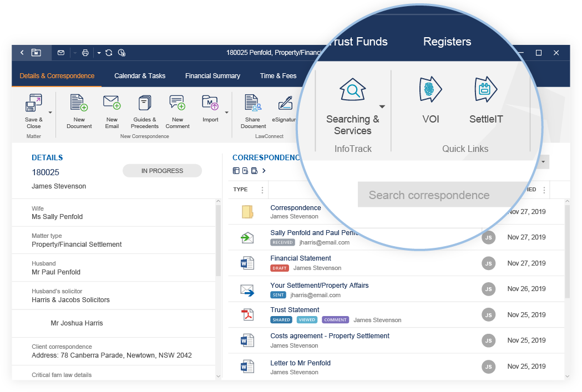Expand the Import dropdown arrow
This screenshot has width=582, height=392.
coord(226,113)
